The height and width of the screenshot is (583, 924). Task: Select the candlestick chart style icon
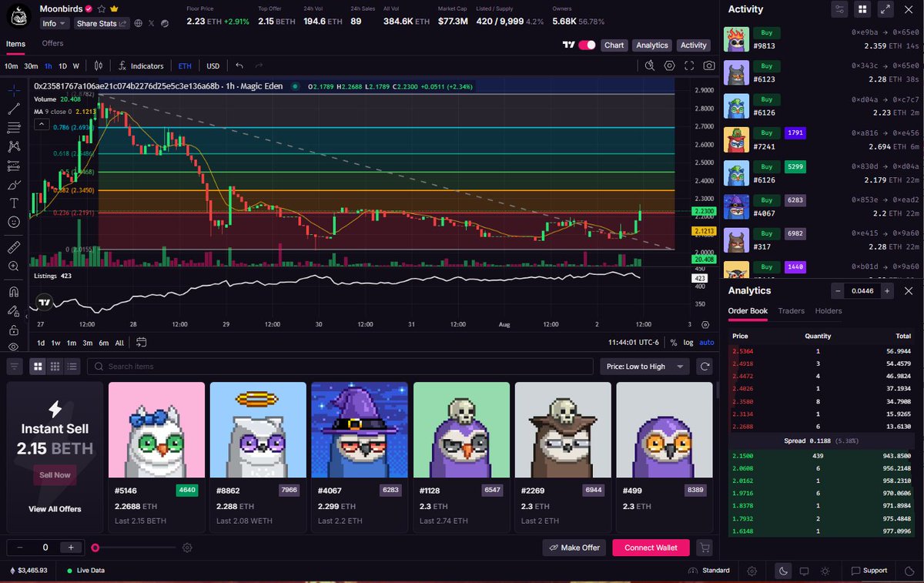99,66
